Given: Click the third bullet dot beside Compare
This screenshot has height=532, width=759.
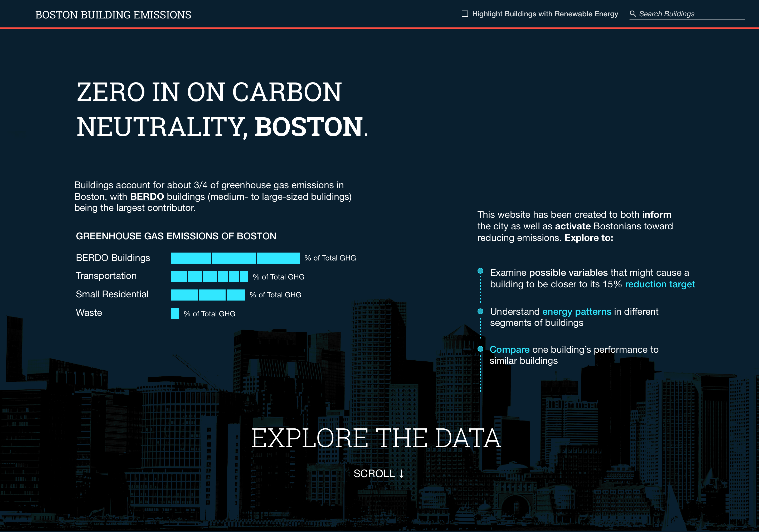Looking at the screenshot, I should tap(480, 349).
